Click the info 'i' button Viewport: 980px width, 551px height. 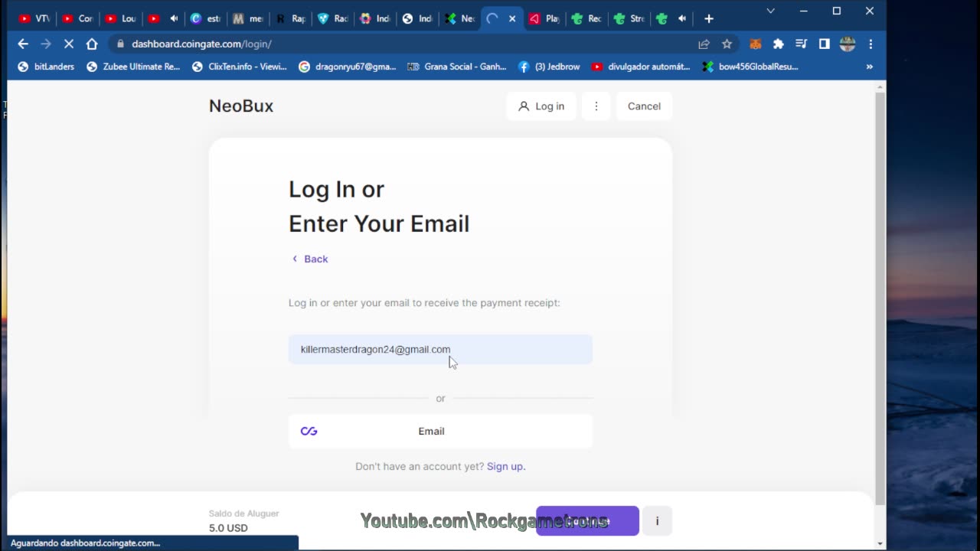pos(657,520)
